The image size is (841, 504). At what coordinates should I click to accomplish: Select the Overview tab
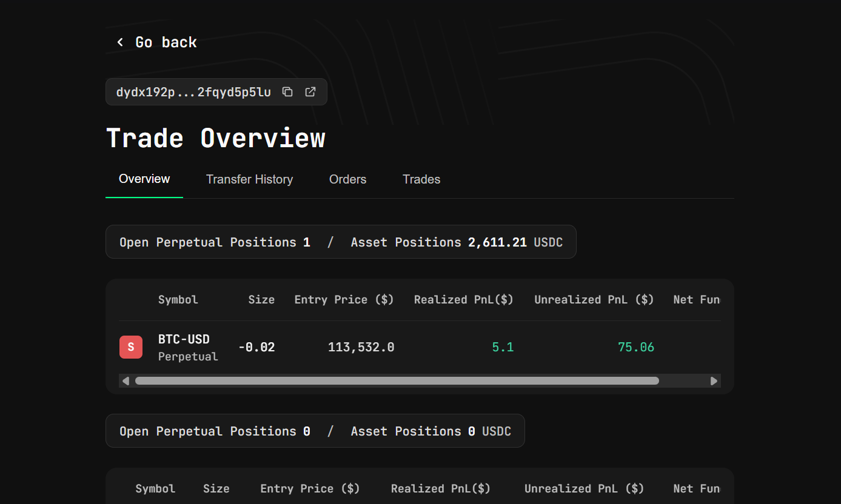tap(144, 179)
